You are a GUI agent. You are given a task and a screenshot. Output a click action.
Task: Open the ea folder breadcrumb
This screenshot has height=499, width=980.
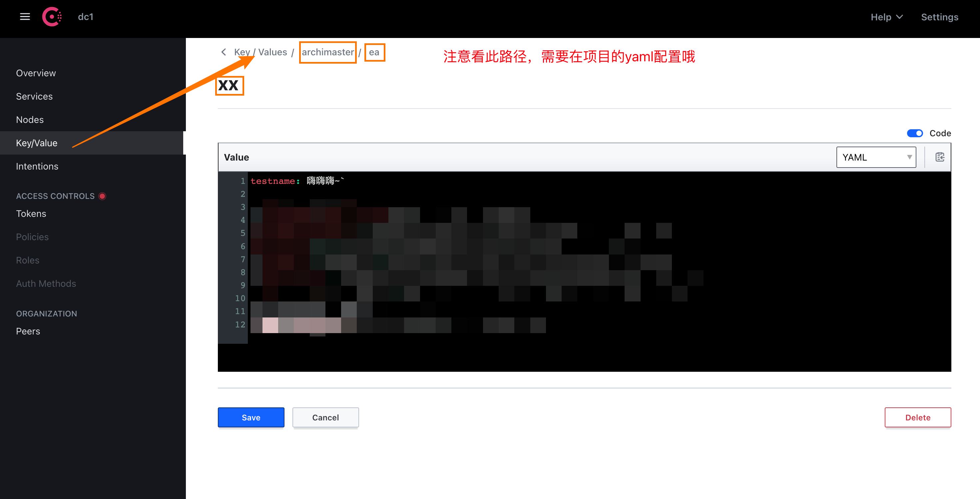[374, 52]
